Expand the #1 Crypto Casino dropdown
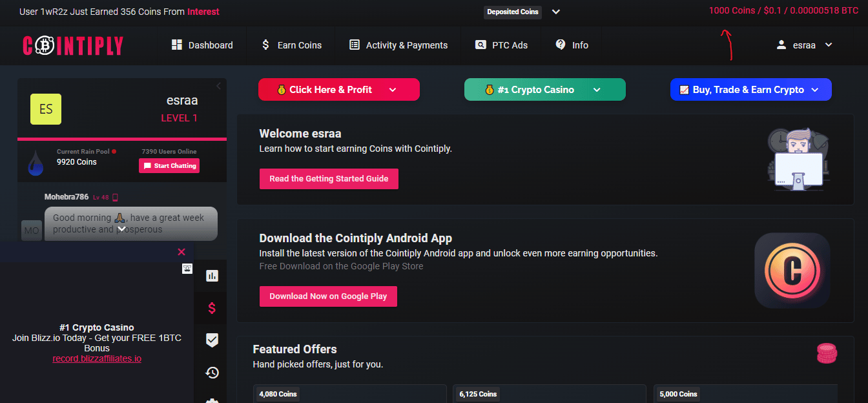 point(597,90)
